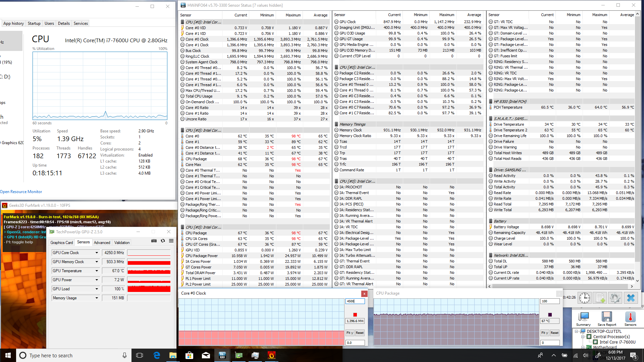Viewport: 644px width, 362px height.
Task: Click the GPU-Z screenshot camera icon
Action: tap(154, 241)
